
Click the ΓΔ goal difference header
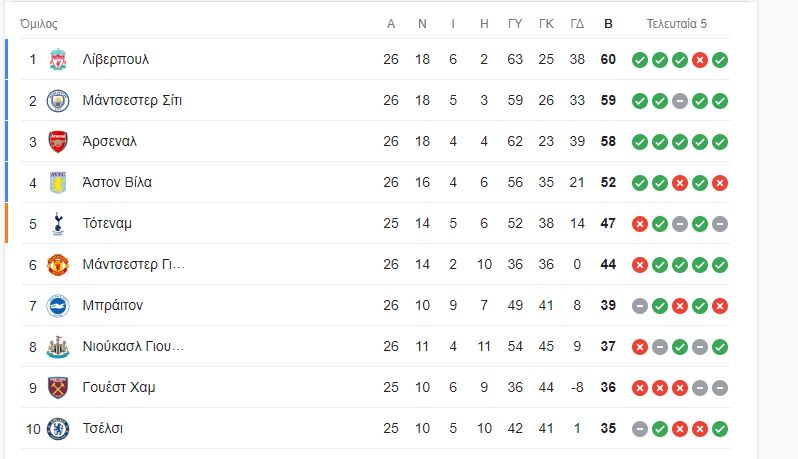click(577, 24)
